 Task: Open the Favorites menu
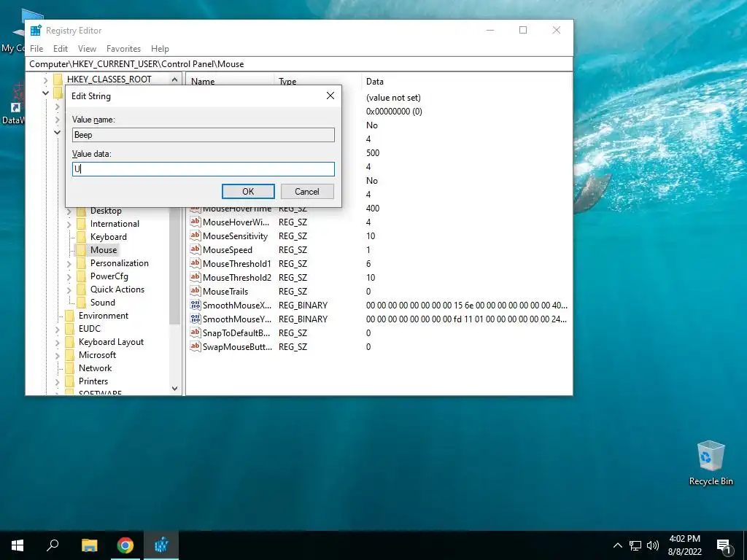pos(123,49)
